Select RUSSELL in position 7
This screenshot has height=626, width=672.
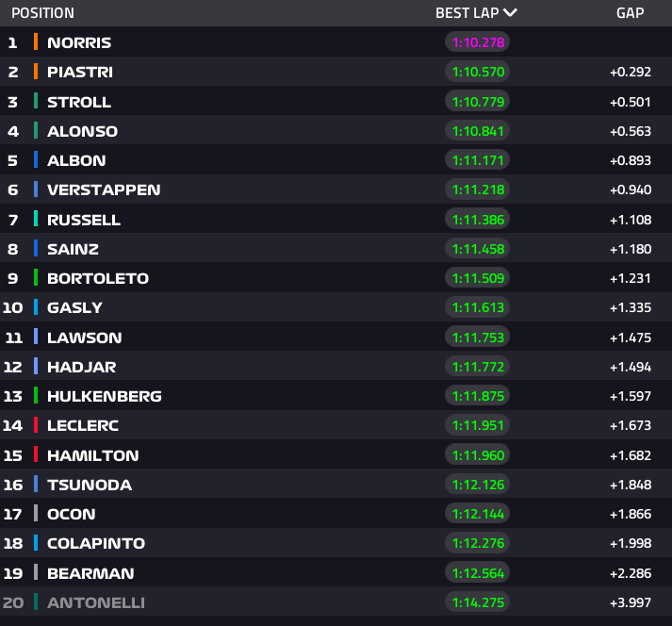(84, 220)
